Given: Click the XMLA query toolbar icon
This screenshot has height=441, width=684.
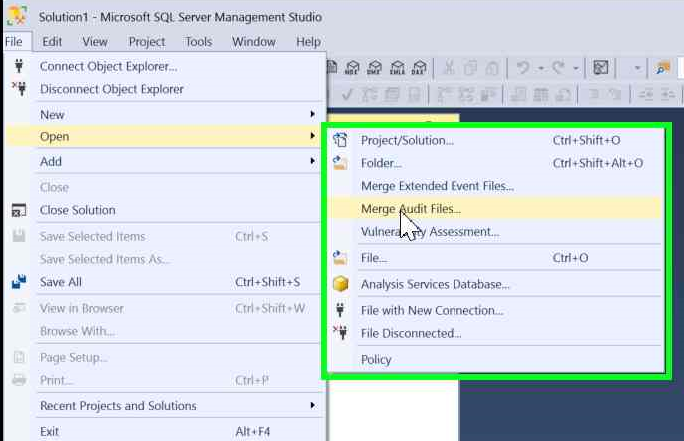Looking at the screenshot, I should pos(397,68).
